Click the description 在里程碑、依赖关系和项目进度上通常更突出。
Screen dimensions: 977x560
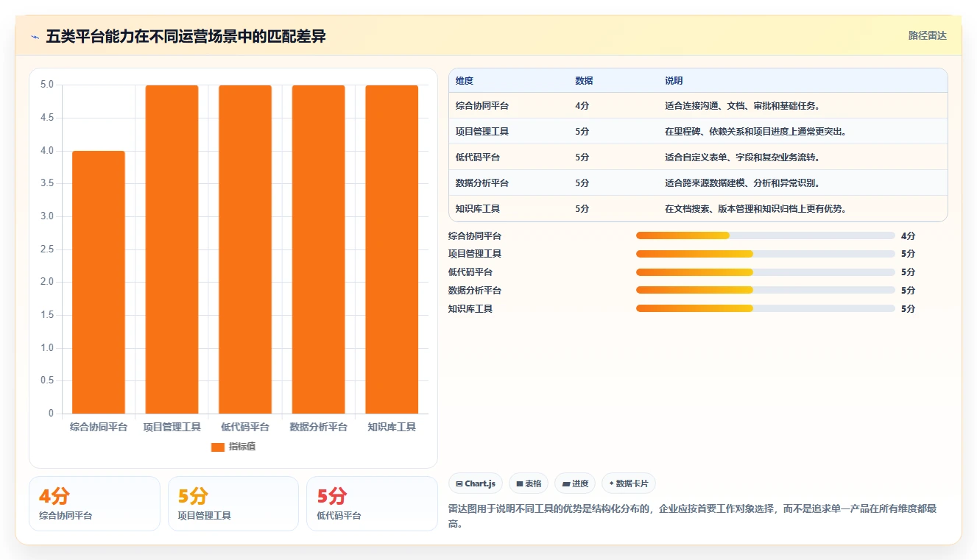coord(755,131)
